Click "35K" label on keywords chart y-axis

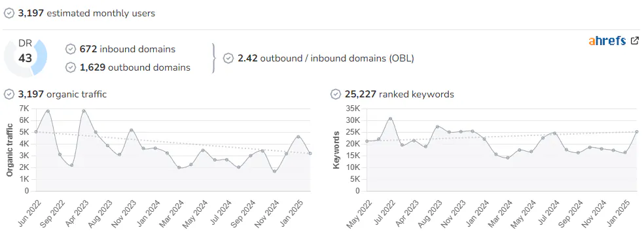[353, 109]
